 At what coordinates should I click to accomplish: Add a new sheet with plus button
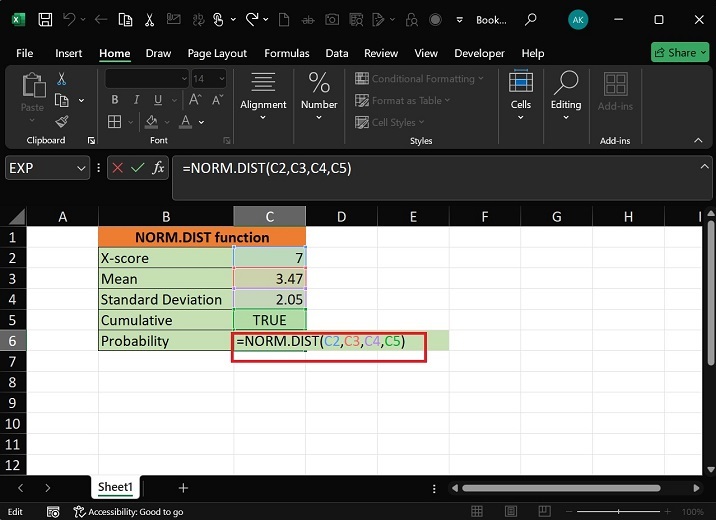point(183,488)
